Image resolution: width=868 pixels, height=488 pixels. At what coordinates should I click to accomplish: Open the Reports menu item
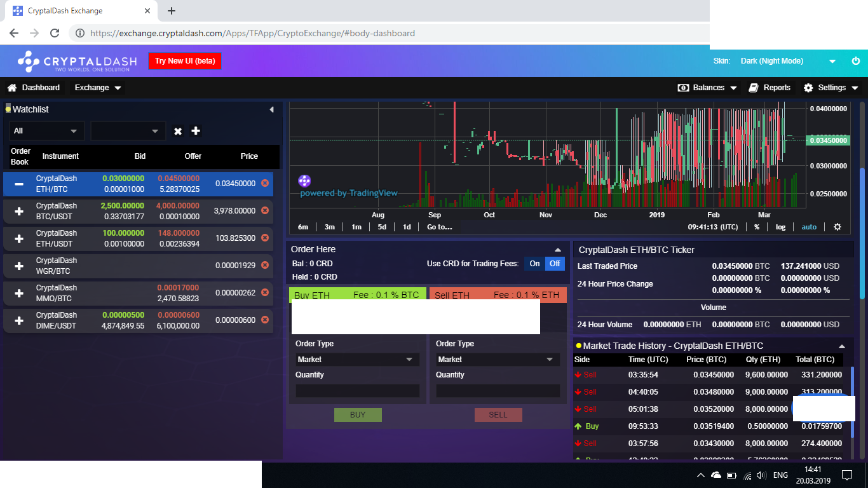point(770,88)
